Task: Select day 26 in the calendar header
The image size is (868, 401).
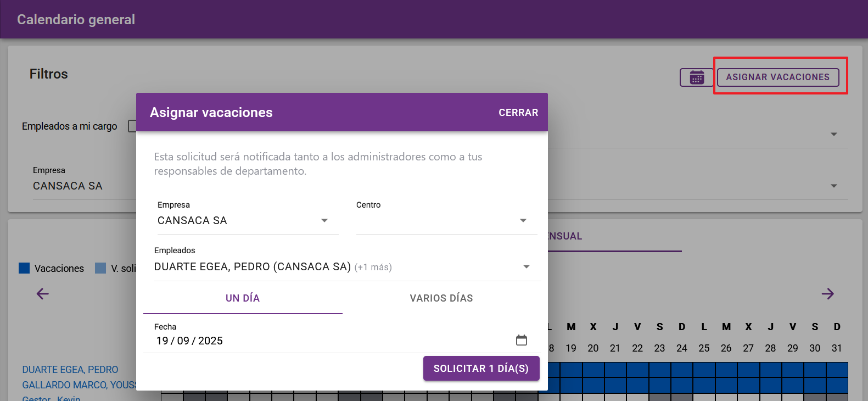Action: 726,348
